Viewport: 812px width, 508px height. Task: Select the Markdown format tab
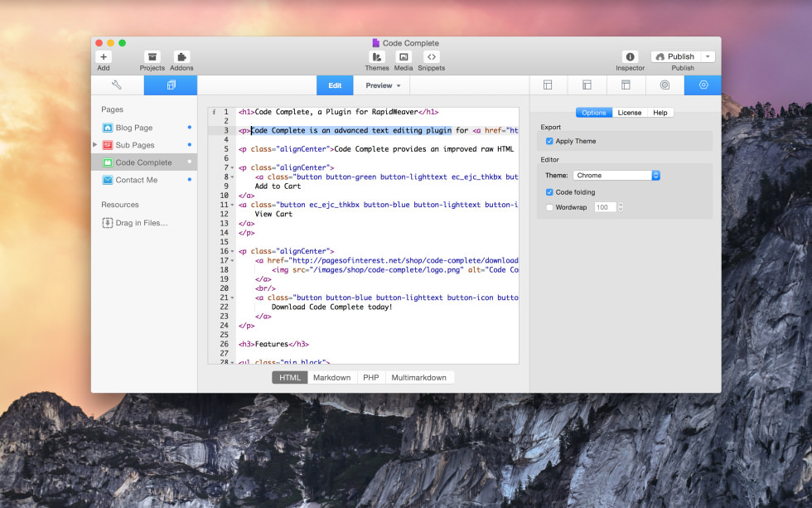[332, 378]
